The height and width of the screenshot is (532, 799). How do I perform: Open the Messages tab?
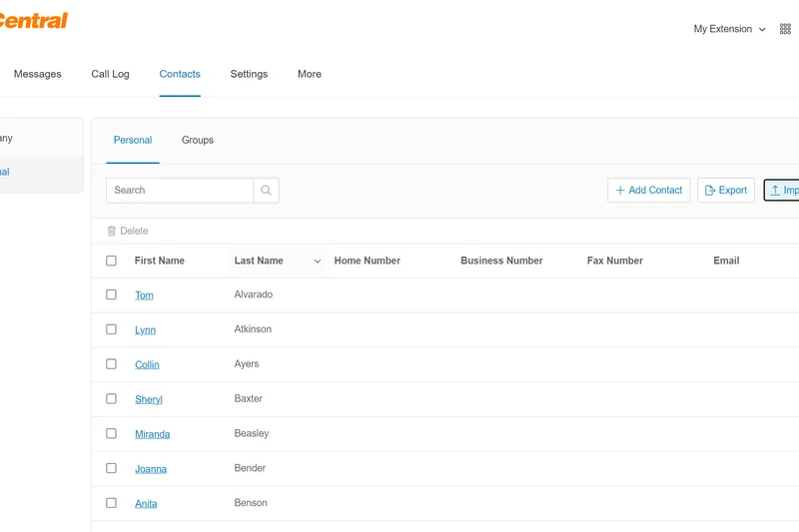(37, 74)
